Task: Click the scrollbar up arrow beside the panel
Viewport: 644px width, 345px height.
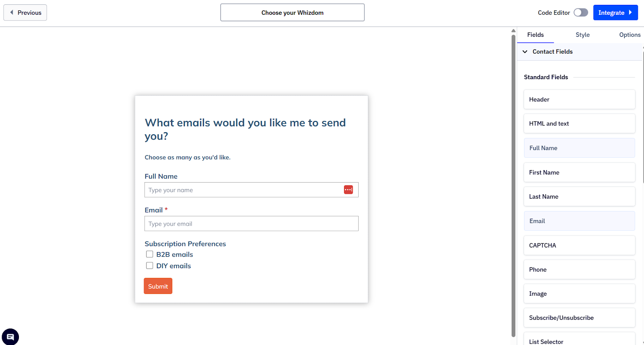Action: coord(513,30)
